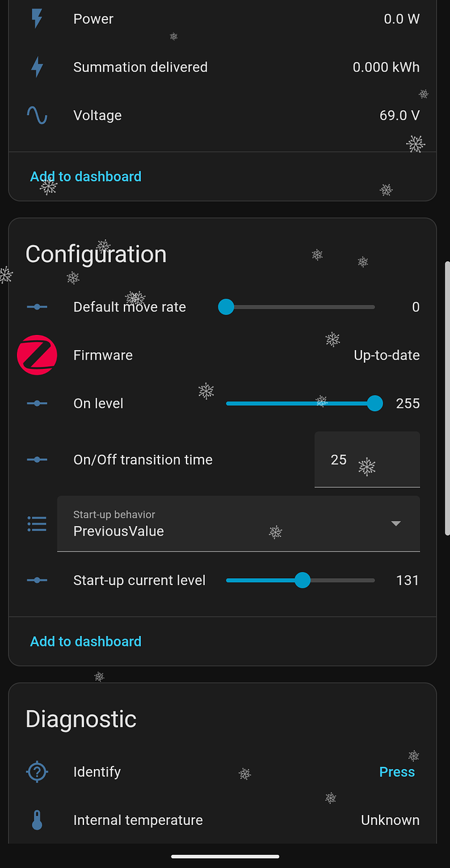450x868 pixels.
Task: Click Add to dashboard in the sensor card
Action: point(85,176)
